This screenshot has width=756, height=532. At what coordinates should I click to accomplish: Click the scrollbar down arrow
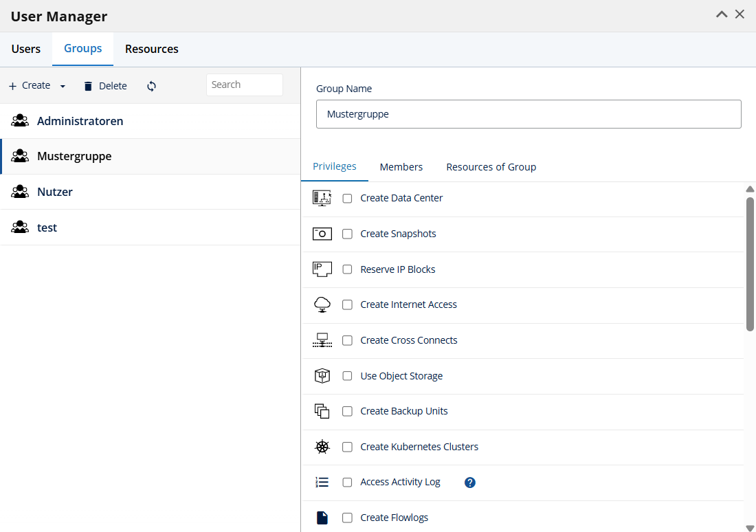coord(750,528)
